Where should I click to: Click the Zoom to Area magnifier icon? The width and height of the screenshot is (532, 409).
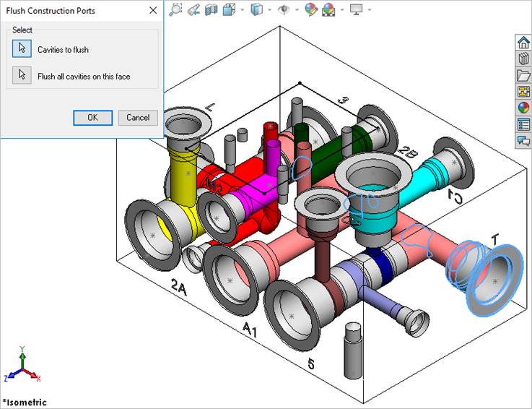click(x=175, y=9)
